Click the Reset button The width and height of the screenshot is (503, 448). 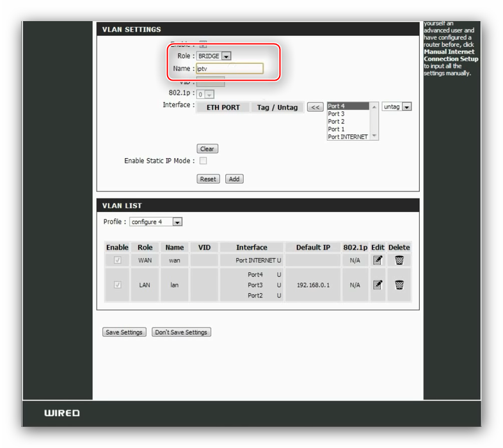click(208, 179)
